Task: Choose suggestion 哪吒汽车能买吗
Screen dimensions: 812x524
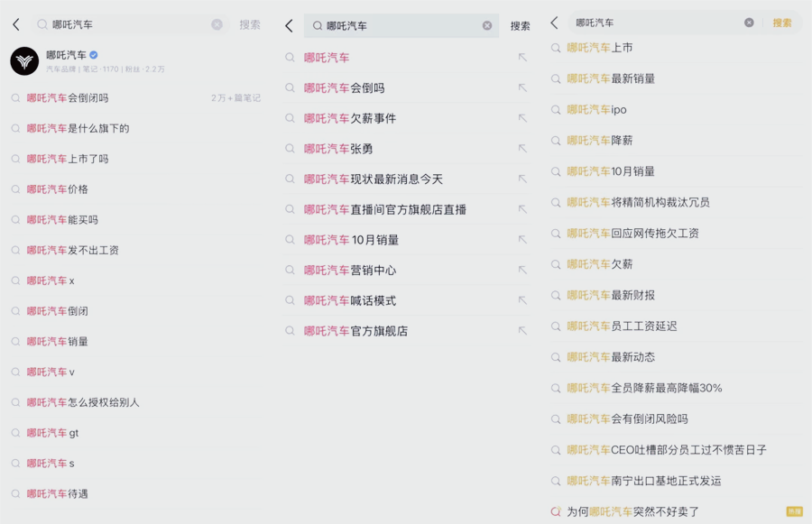Action: click(x=62, y=220)
